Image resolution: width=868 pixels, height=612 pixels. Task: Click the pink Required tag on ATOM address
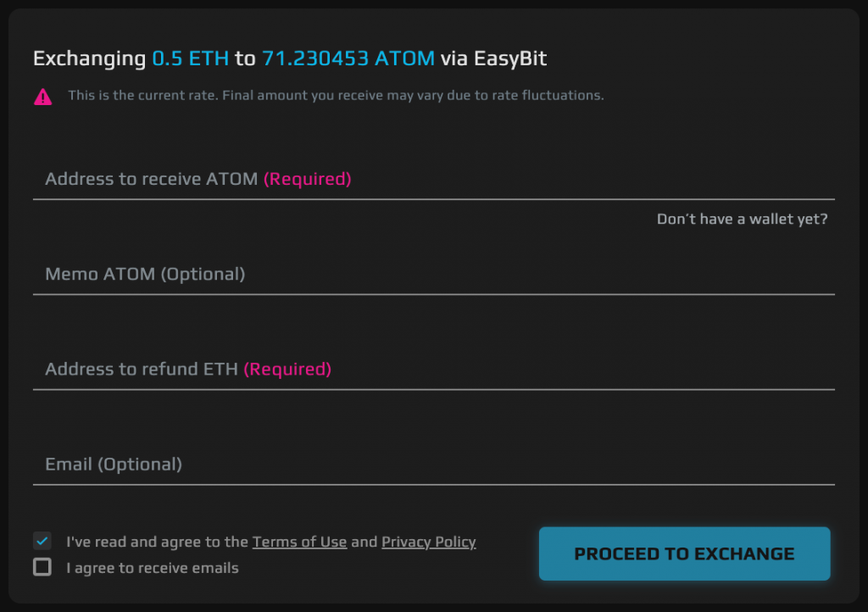tap(307, 179)
